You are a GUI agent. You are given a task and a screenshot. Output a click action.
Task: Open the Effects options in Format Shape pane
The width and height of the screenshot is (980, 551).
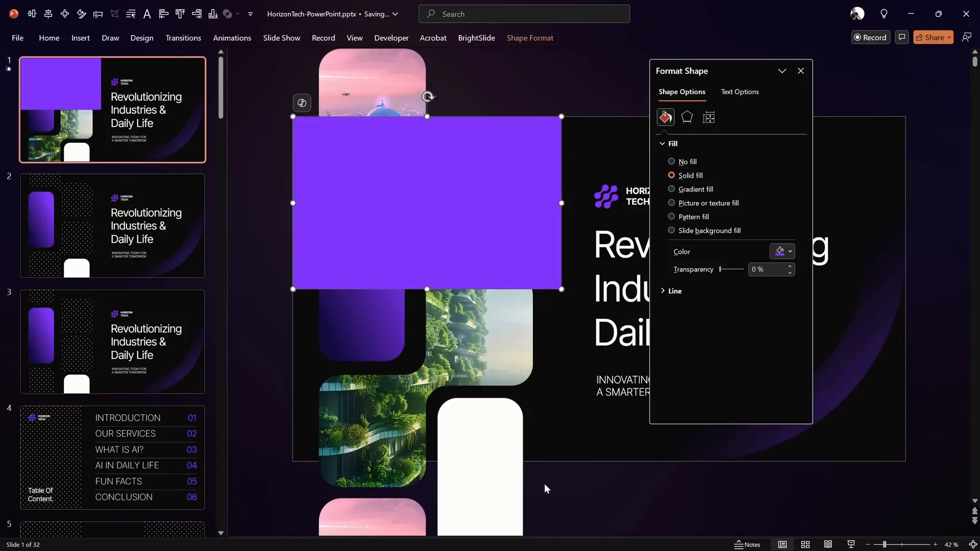[687, 117]
